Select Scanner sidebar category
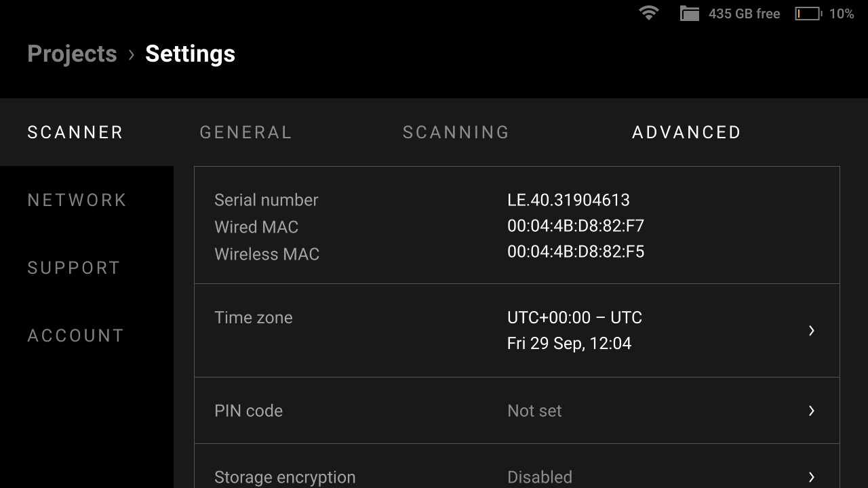 75,132
